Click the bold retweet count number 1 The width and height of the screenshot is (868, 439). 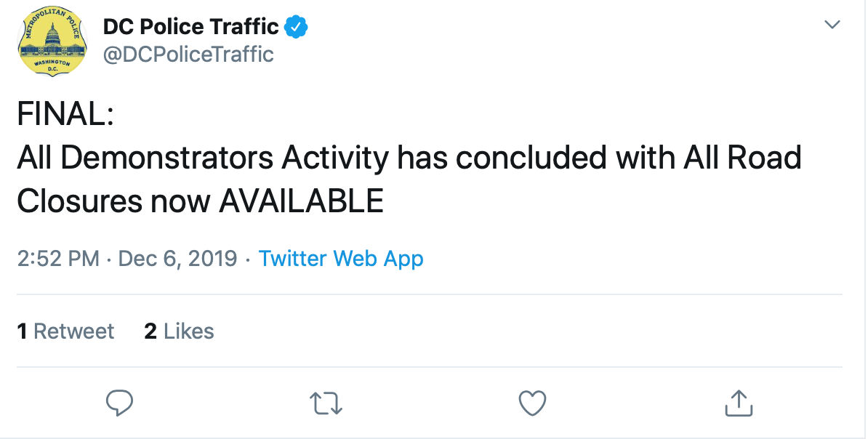point(22,331)
